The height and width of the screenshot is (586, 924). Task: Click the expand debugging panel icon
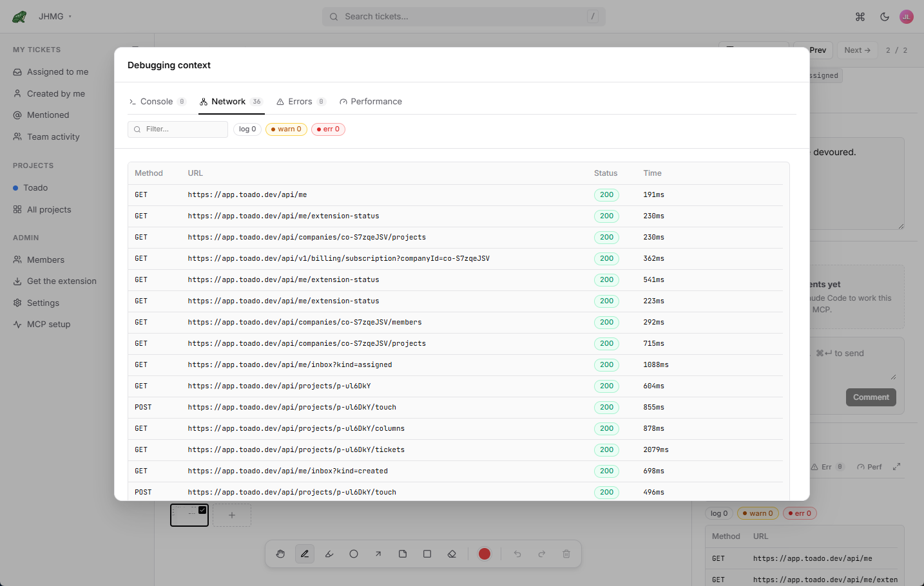[896, 467]
